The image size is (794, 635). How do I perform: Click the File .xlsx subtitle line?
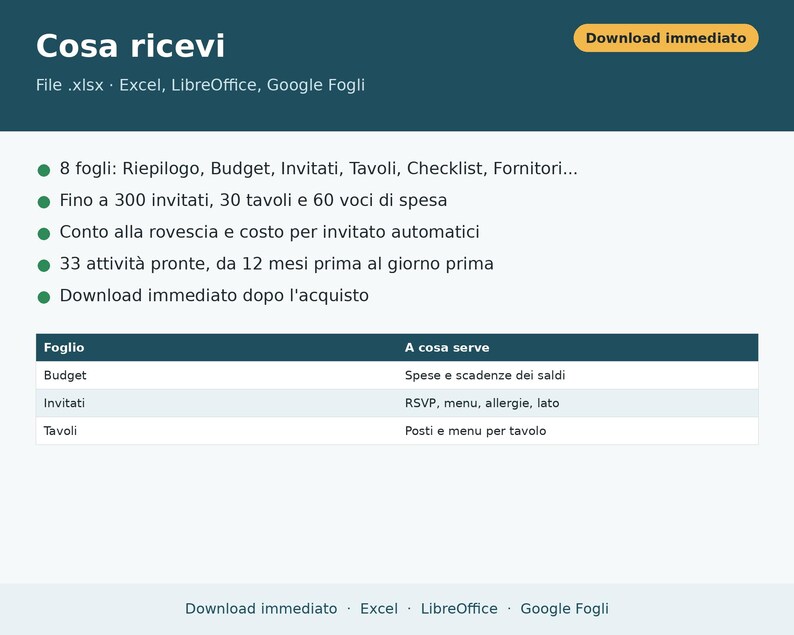tap(200, 85)
